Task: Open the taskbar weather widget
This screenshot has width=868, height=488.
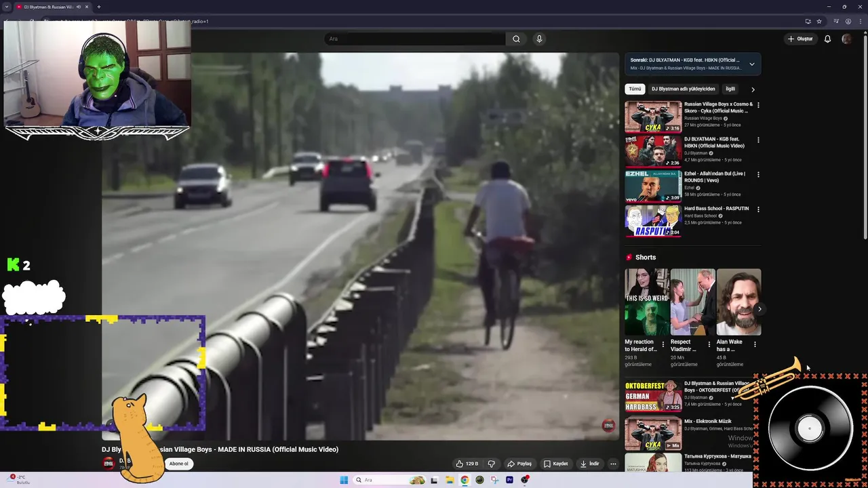Action: pos(18,479)
